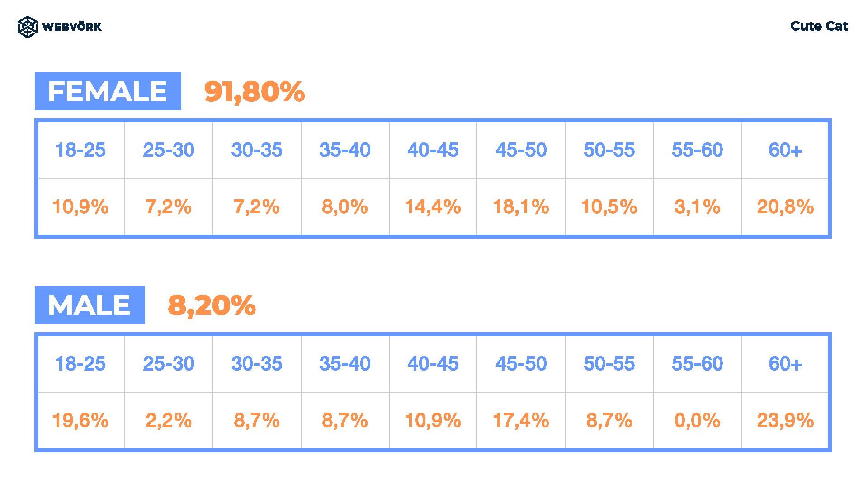Viewport: 868px width, 488px height.
Task: Click the male 2,2% value cell
Action: point(169,421)
